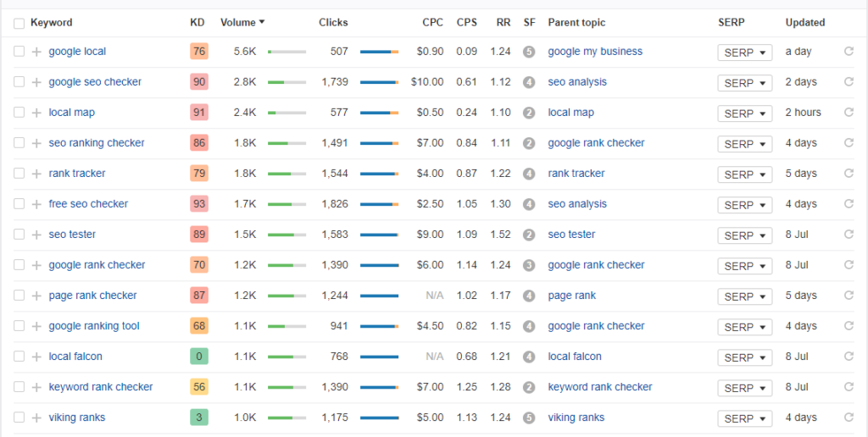Click the plus icon beside google local

(x=36, y=52)
